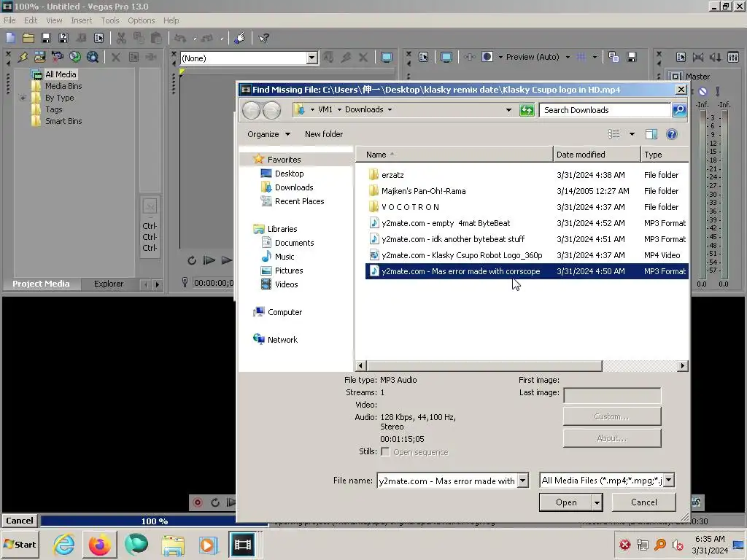Click the search media magnifier icon
Image resolution: width=747 pixels, height=560 pixels.
[x=93, y=57]
